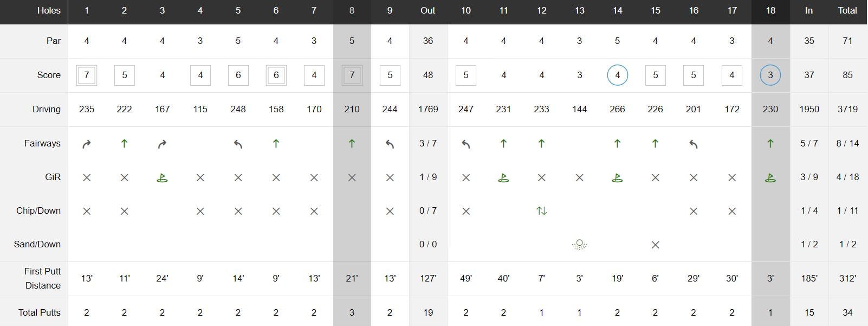Click the green flag GiR icon on hole 3
868x326 pixels.
click(x=162, y=177)
